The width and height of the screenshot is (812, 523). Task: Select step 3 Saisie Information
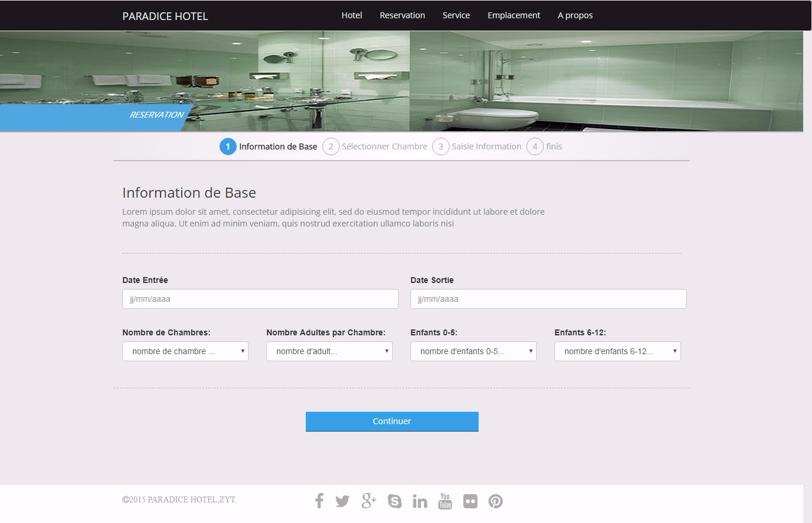[x=477, y=146]
